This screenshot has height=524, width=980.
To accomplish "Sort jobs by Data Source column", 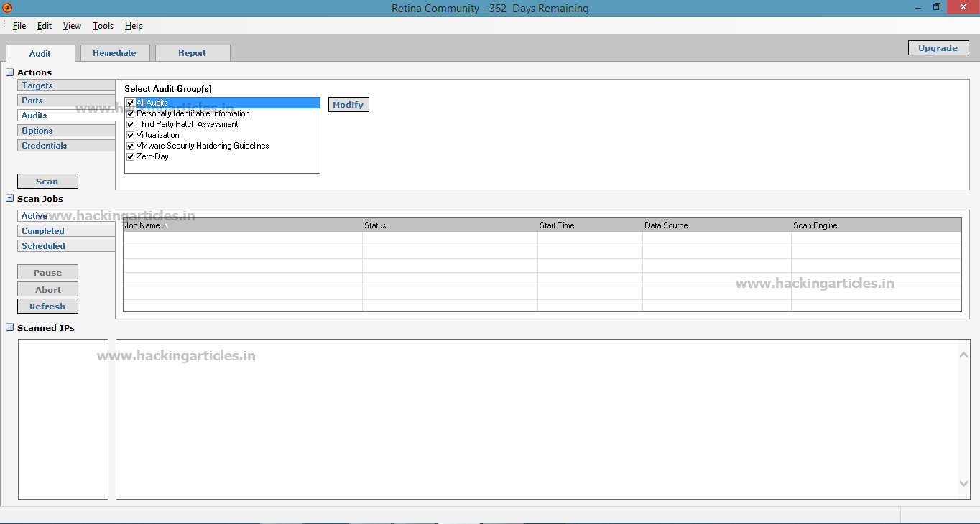I will tap(717, 225).
